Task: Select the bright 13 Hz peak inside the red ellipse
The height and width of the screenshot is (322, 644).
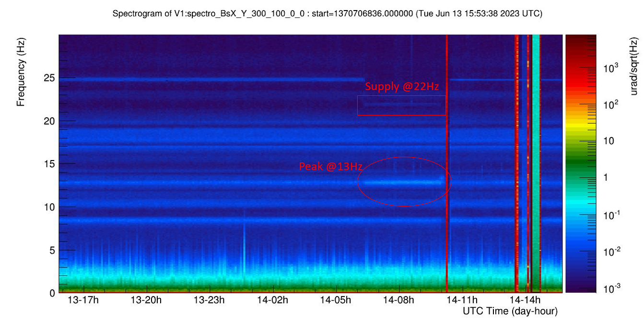Action: (403, 182)
